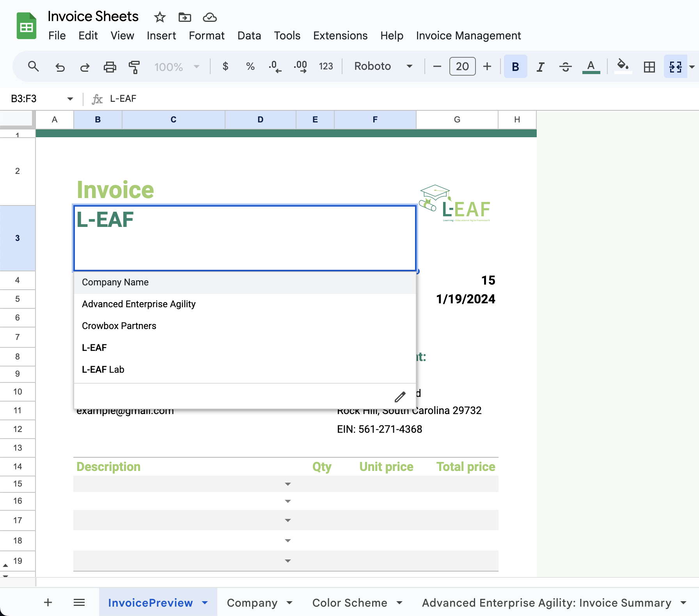This screenshot has height=616, width=699.
Task: Add a new sheet with plus button
Action: [48, 603]
